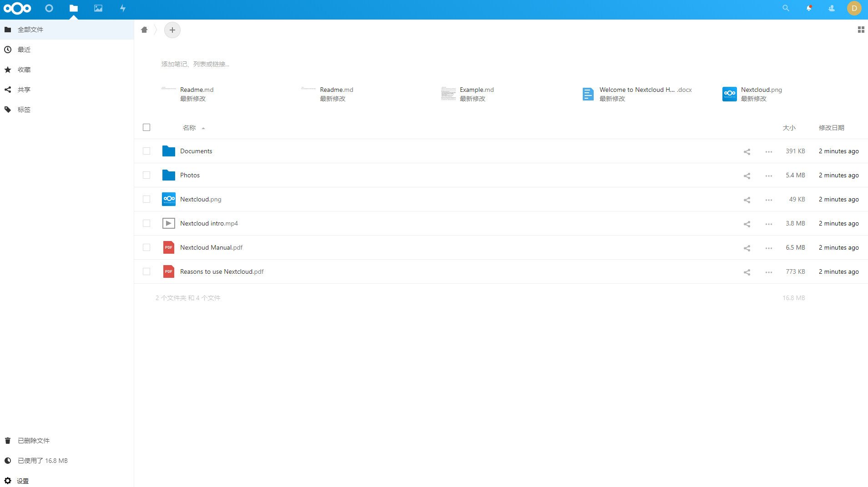Check the Photos row checkbox
This screenshot has height=487, width=868.
[x=146, y=175]
